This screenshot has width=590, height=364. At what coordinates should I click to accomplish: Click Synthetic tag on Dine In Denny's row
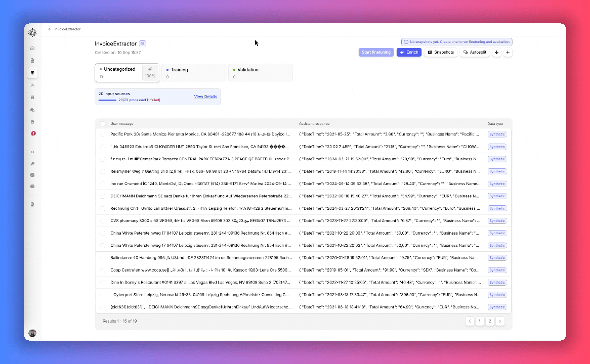click(497, 283)
